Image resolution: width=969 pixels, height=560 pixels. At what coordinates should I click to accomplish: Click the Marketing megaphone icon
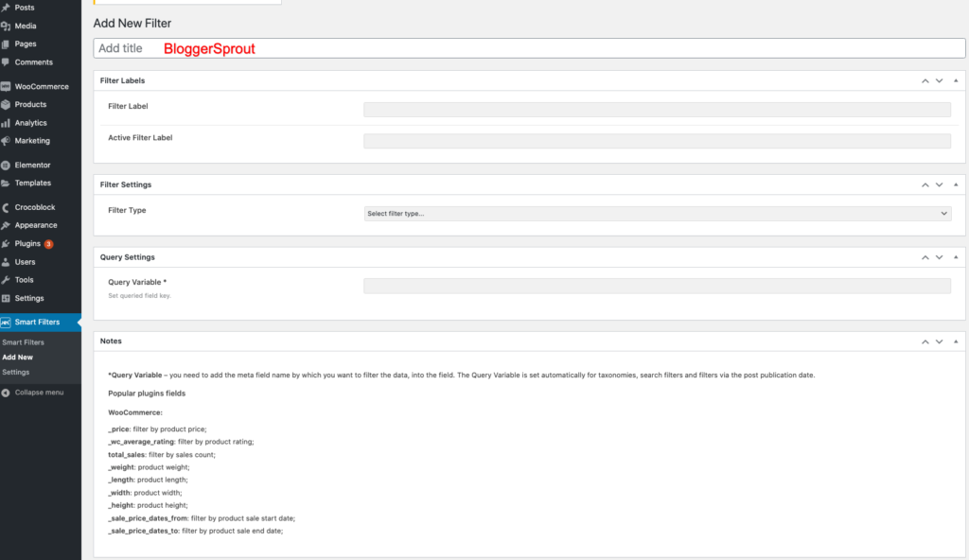[6, 141]
